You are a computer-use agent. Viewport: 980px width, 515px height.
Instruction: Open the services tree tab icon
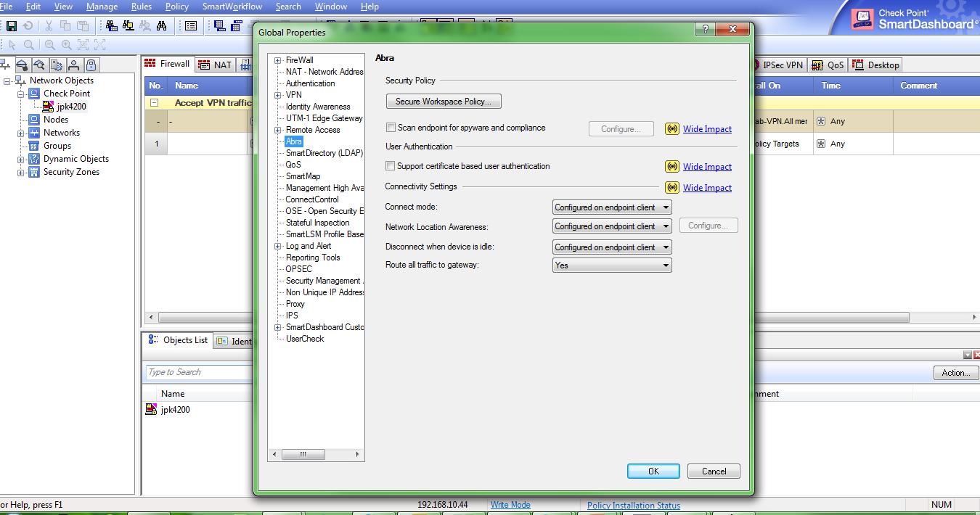23,65
